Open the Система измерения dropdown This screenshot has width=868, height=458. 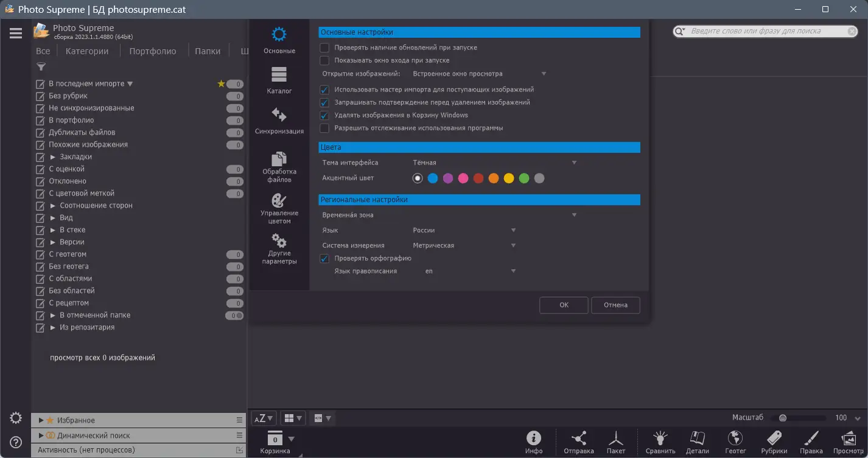click(464, 245)
